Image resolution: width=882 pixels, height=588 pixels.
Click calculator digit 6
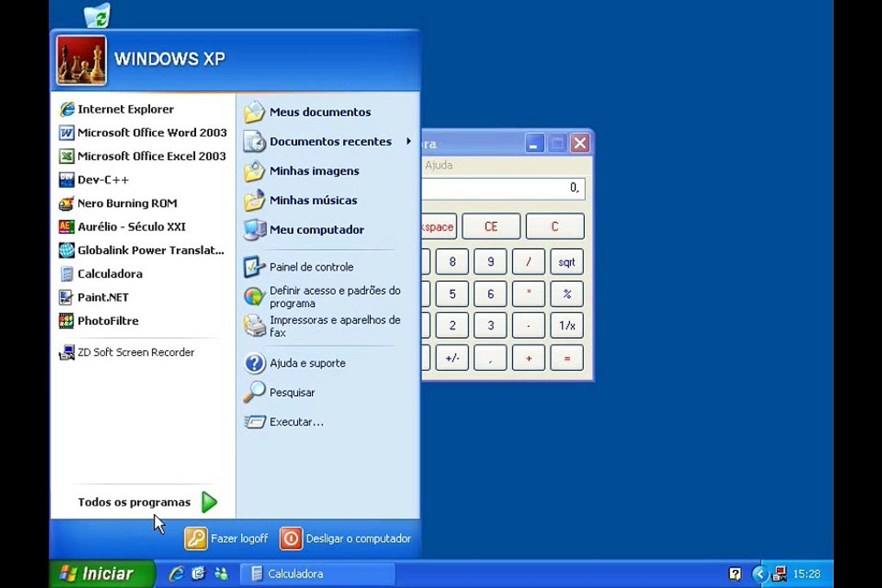tap(491, 294)
